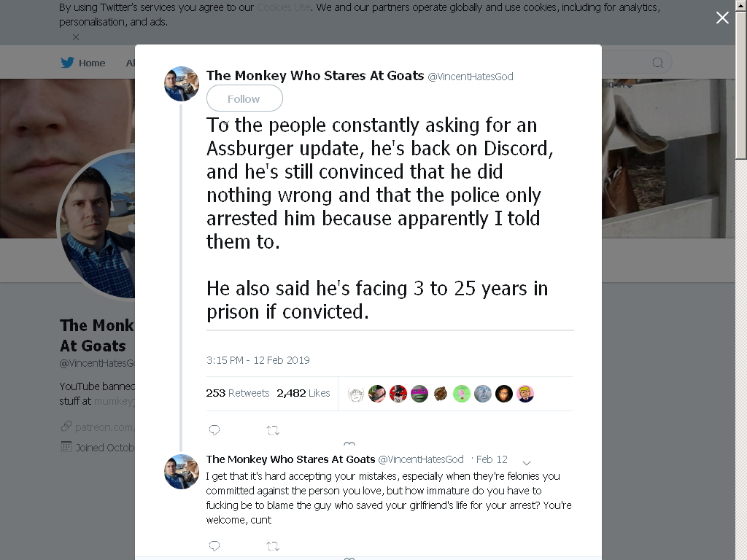This screenshot has height=560, width=747.
Task: Click the @VincentHatesGod handle in main tweet
Action: coord(471,77)
